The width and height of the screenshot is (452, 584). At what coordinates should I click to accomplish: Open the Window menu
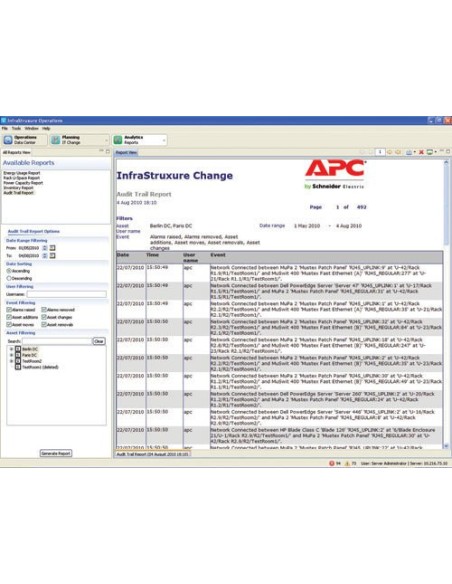coord(32,128)
